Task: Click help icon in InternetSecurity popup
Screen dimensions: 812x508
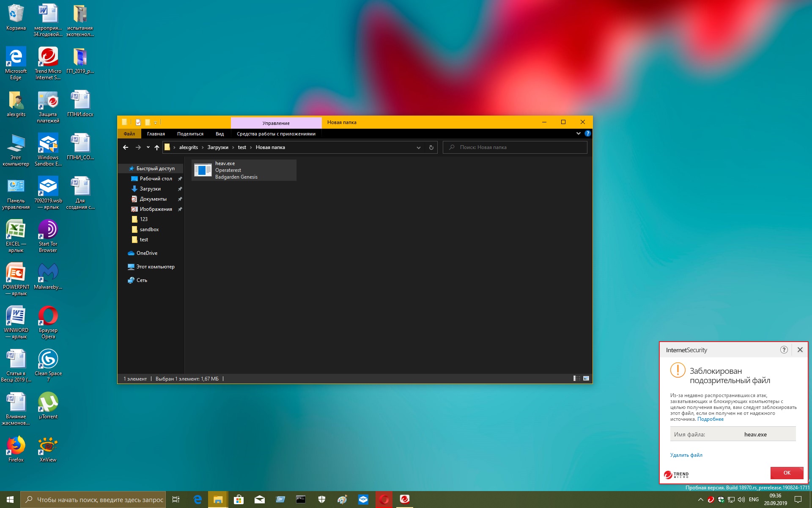Action: pos(784,350)
